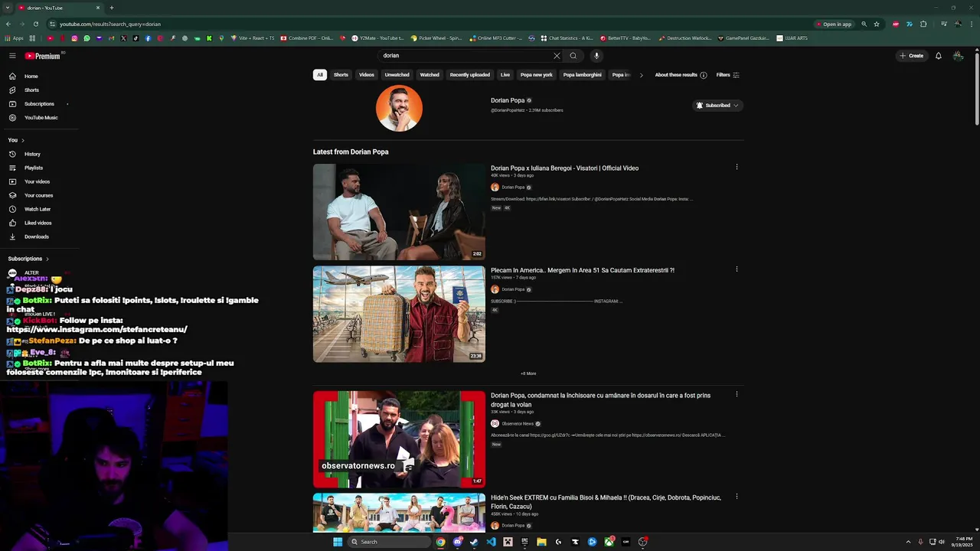Screen dimensions: 980x551
Task: Run the search with the magnifier button
Action: (573, 56)
